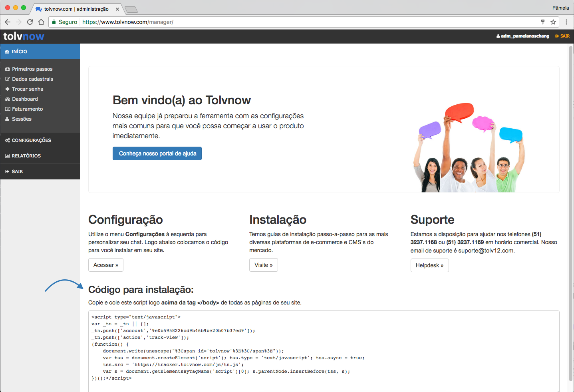This screenshot has height=392, width=574.
Task: Bookmark page with star icon
Action: pyautogui.click(x=553, y=22)
